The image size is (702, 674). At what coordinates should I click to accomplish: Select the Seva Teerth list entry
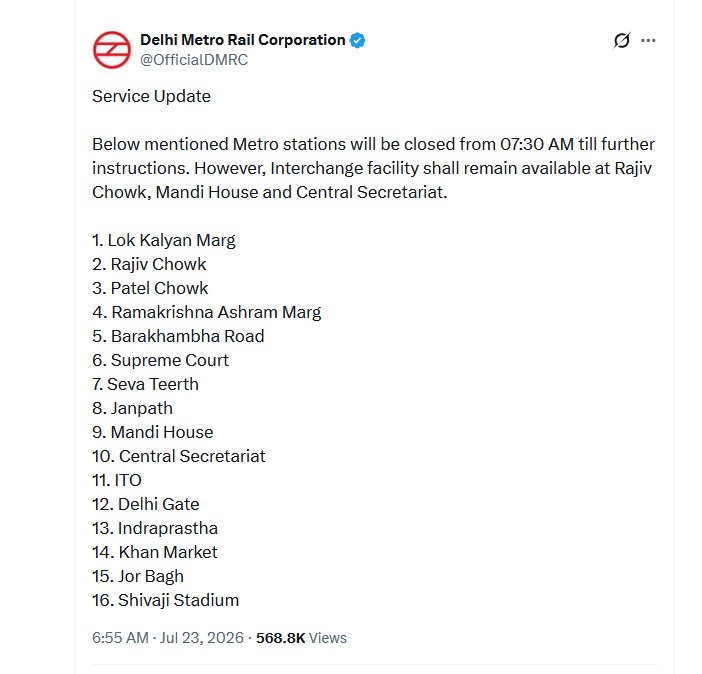pyautogui.click(x=145, y=384)
